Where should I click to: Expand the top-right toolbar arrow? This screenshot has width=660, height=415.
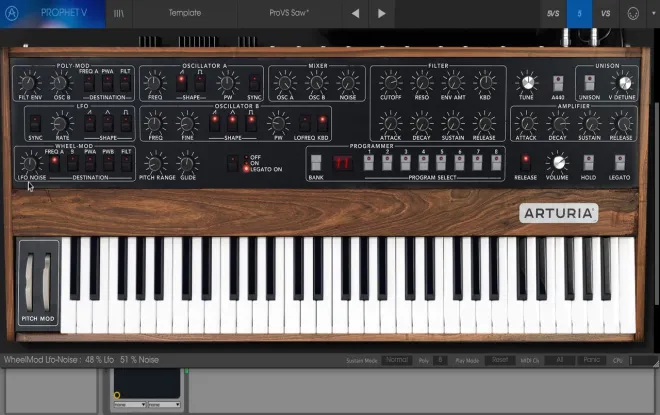[653, 13]
